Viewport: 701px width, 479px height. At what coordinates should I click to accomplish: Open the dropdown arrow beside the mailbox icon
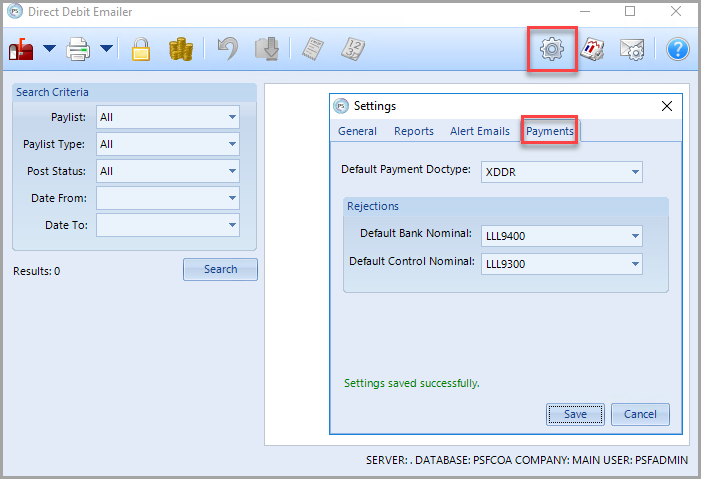click(49, 48)
